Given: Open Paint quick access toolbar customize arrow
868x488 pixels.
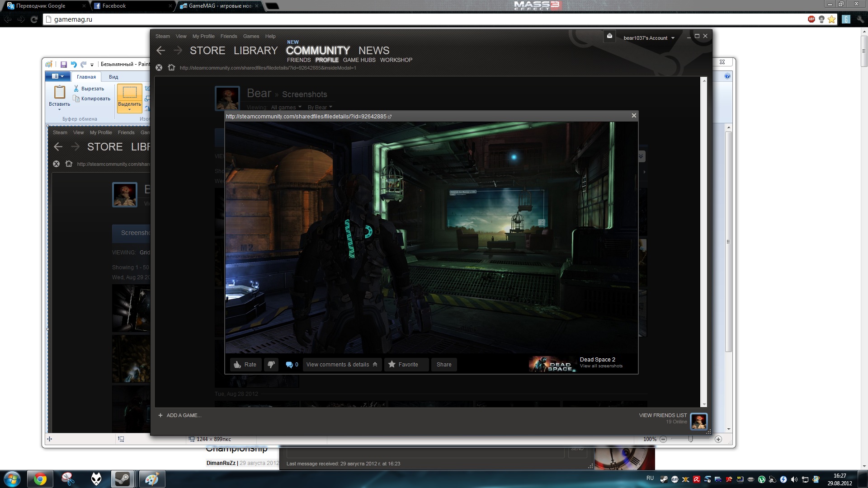Looking at the screenshot, I should [92, 65].
